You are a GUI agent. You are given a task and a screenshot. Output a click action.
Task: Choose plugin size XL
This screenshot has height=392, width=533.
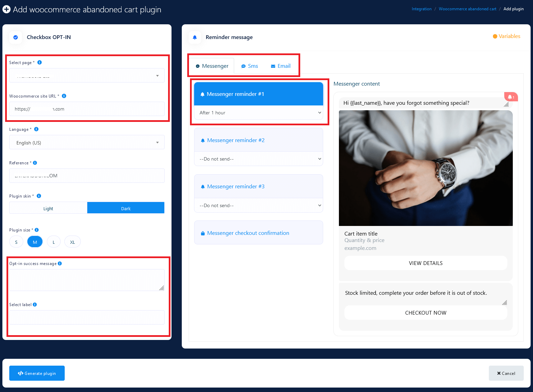(73, 242)
